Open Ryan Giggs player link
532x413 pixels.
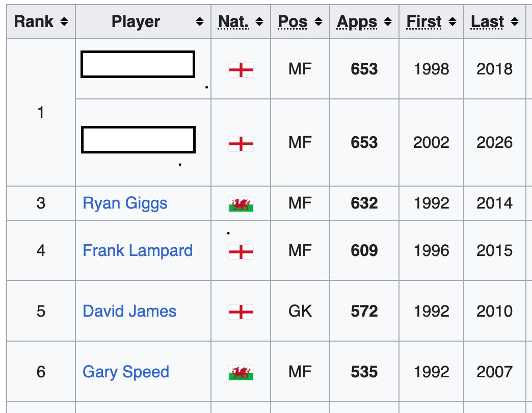tap(125, 203)
